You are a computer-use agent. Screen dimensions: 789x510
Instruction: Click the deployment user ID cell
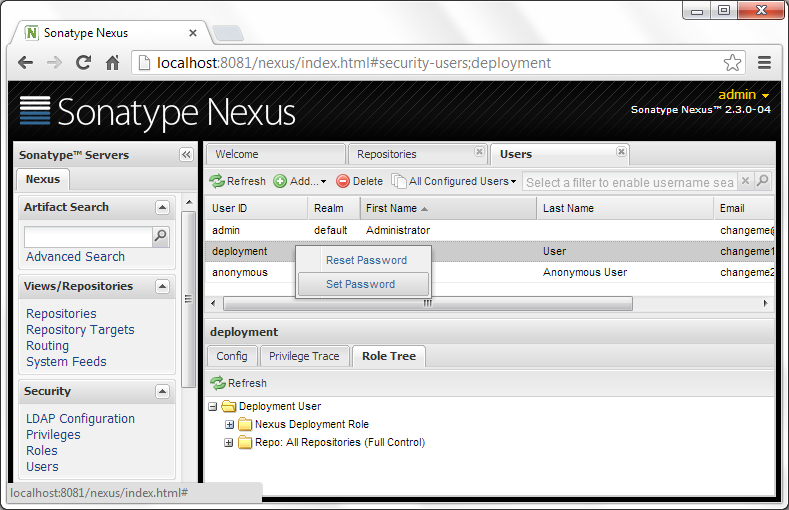click(240, 251)
